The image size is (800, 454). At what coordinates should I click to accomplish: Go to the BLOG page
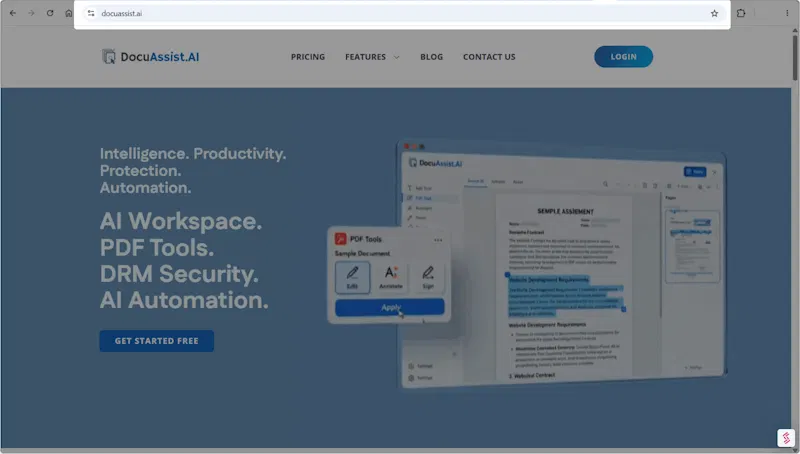432,57
